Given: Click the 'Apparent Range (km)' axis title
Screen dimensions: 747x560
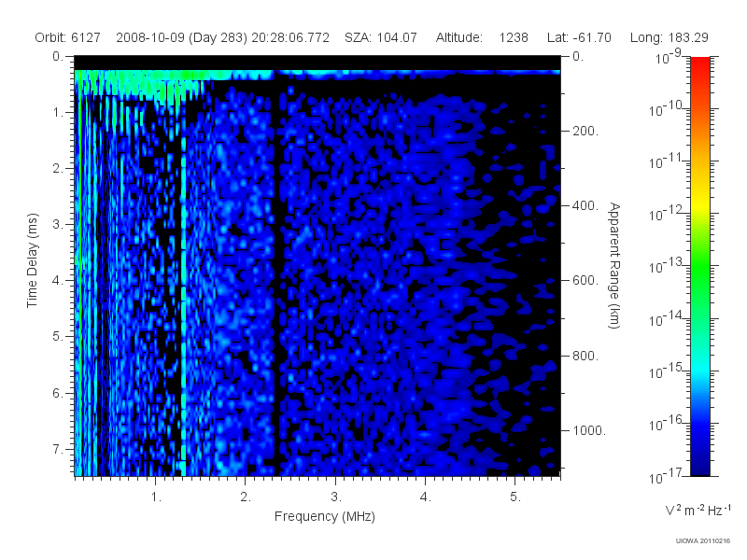Looking at the screenshot, I should point(614,265).
